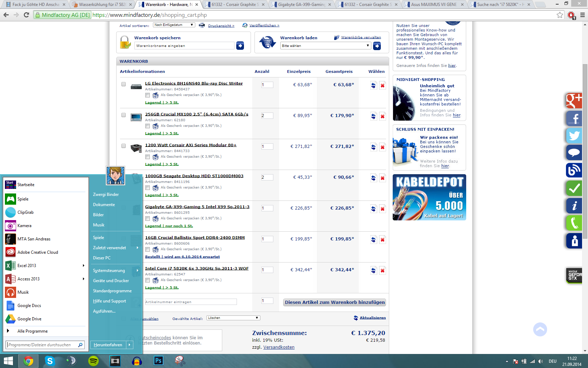Update the Crucial MX100 row quantity
The image size is (588, 368).
pyautogui.click(x=373, y=116)
